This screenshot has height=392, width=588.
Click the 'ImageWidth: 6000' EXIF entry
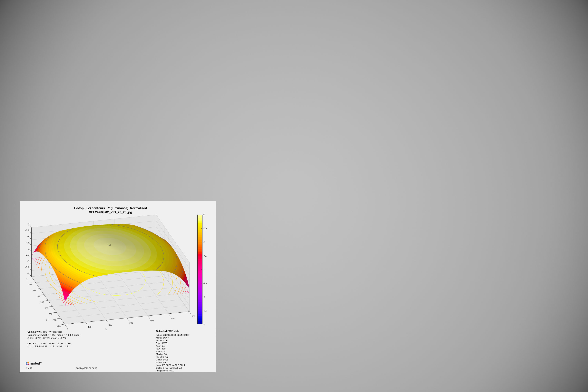(165, 371)
